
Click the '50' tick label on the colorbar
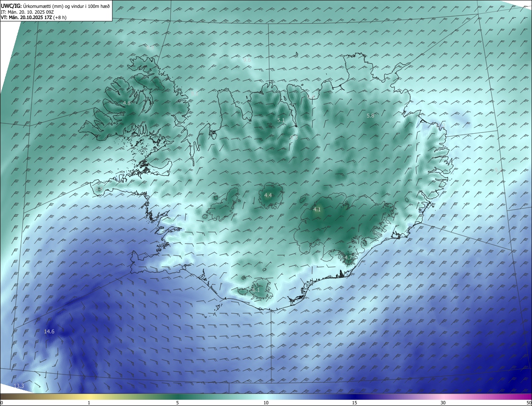point(529,403)
